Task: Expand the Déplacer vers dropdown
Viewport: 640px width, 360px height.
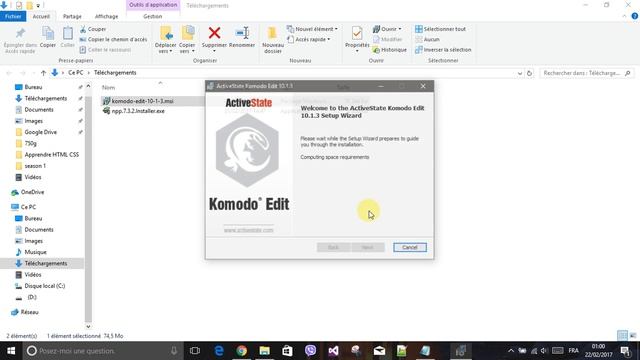Action: pos(165,48)
